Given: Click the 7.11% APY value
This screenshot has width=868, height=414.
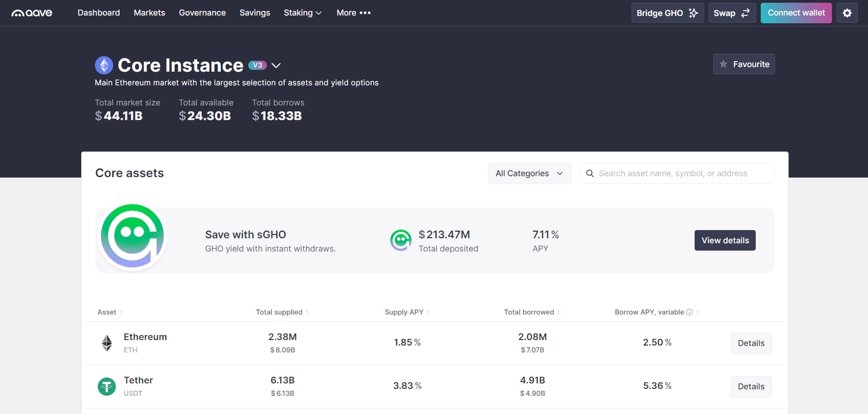Looking at the screenshot, I should coord(545,235).
